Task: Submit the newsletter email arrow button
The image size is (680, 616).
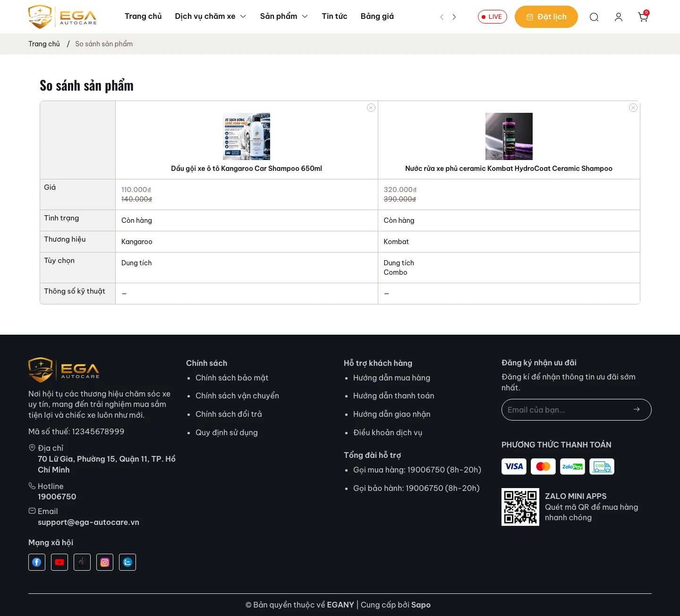Action: (x=637, y=409)
